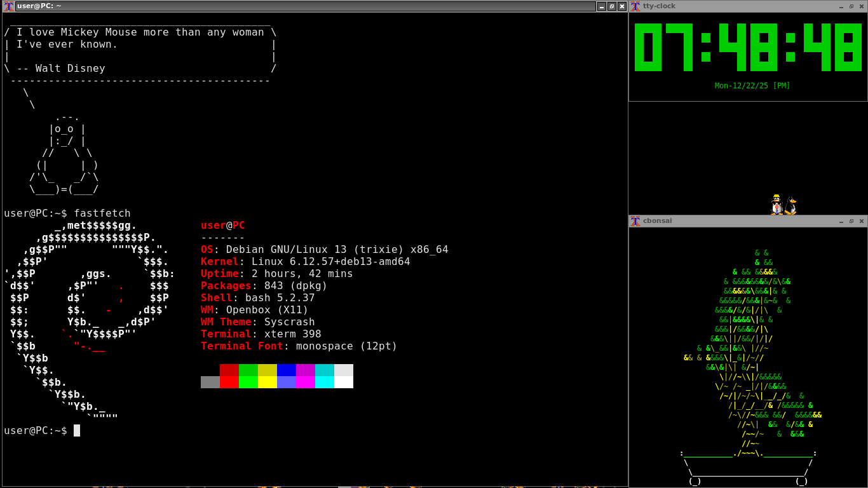Click the "Packages: 843 (dpkg)" line
Image resolution: width=868 pixels, height=488 pixels.
click(264, 286)
